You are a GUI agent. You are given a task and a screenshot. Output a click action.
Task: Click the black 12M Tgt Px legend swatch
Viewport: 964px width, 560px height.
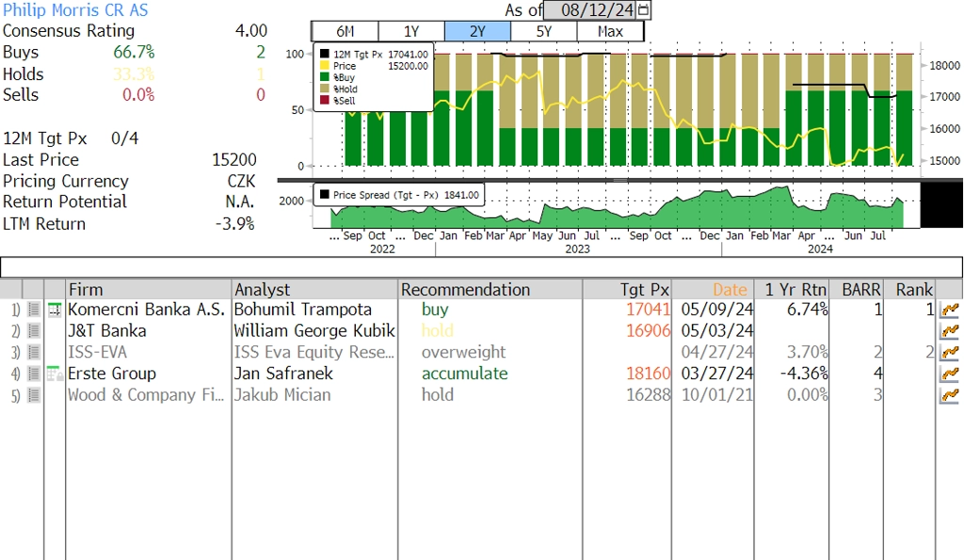[324, 54]
